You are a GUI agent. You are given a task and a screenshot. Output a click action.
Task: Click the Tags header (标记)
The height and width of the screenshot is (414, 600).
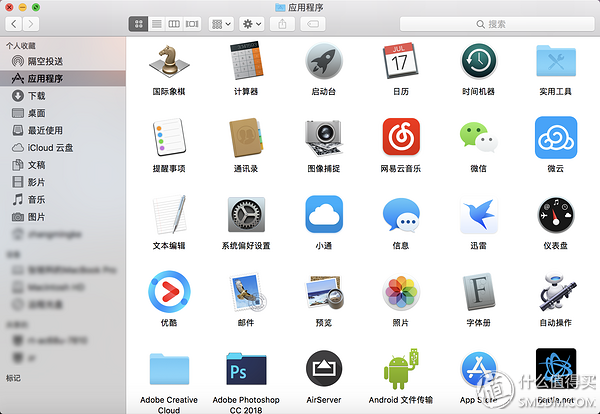[x=13, y=378]
